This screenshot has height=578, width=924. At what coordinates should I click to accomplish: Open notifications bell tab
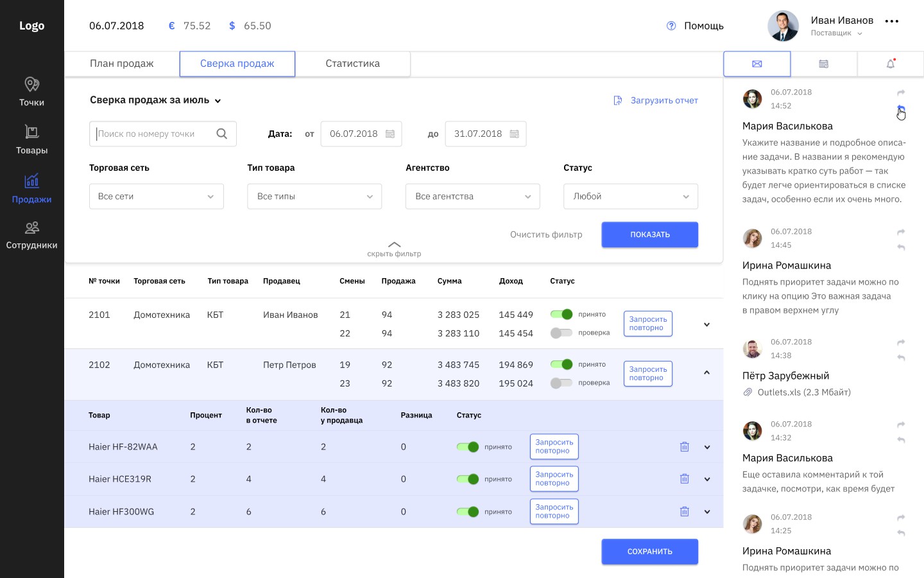(x=891, y=64)
